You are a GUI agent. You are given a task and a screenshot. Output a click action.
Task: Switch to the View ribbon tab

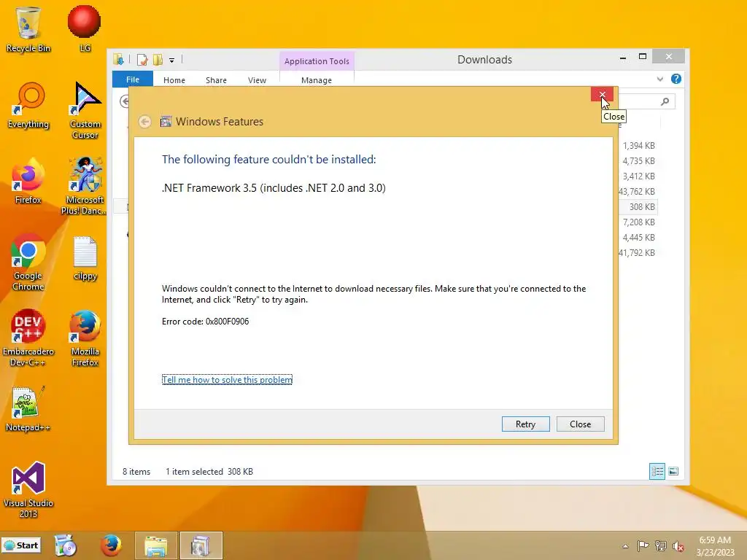click(x=257, y=80)
